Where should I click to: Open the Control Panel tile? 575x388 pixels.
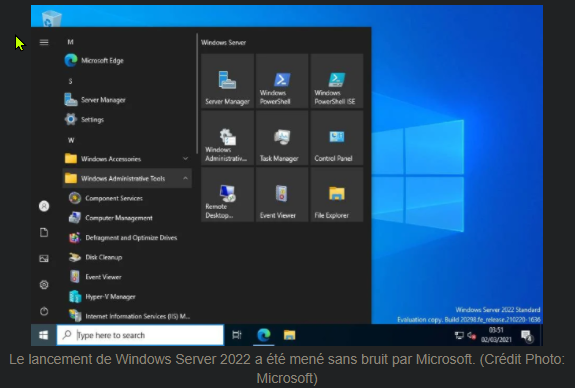[x=337, y=138]
